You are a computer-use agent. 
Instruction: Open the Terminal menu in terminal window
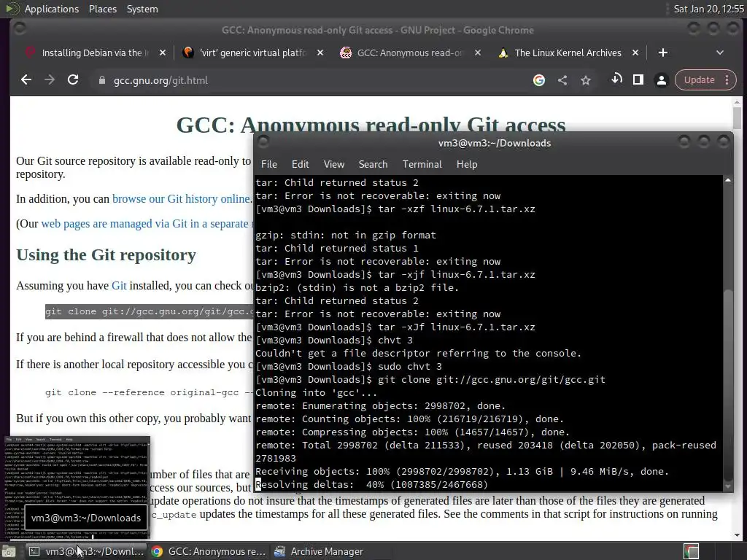pos(422,164)
